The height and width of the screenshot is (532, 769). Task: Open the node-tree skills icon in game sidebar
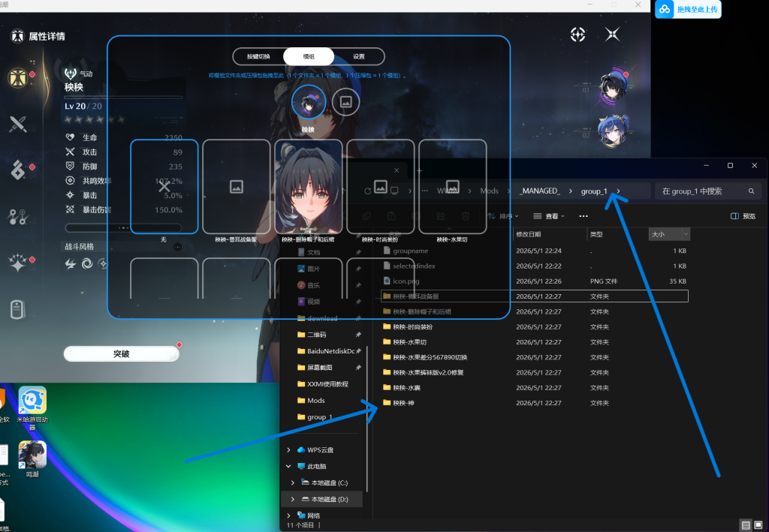coord(18,217)
